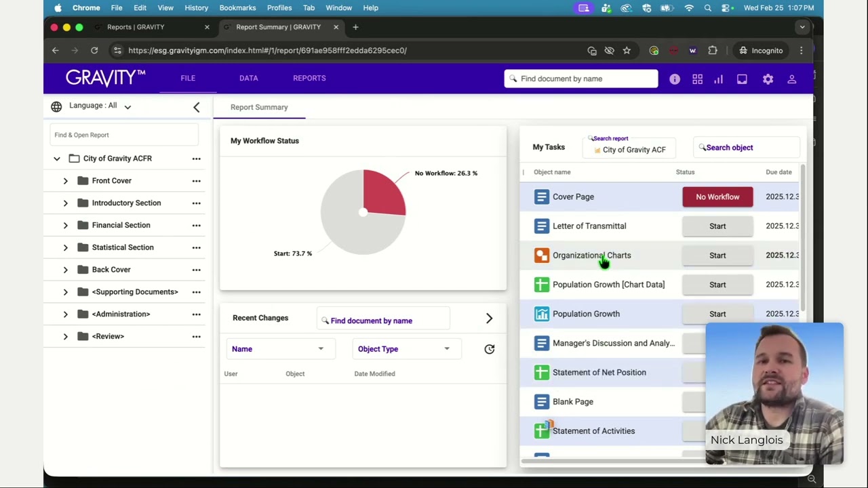Start the Population Growth [Chart Data] task
This screenshot has width=868, height=488.
pyautogui.click(x=717, y=285)
